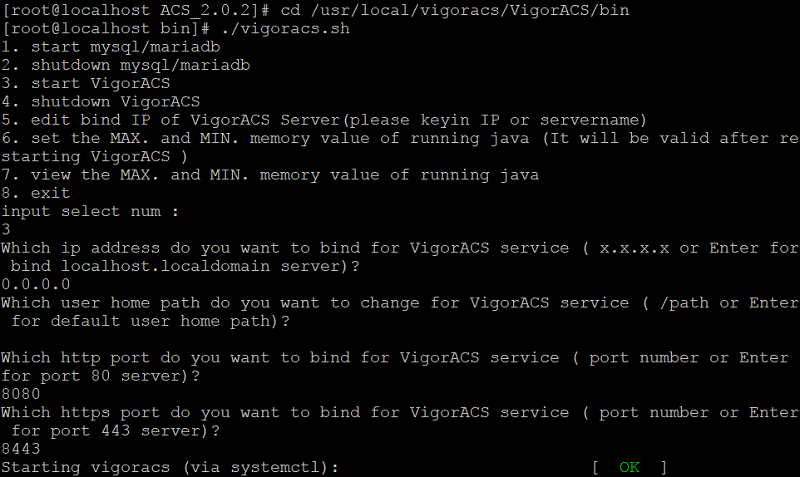
Task: Click the 0.0.0.0 bind address entry
Action: point(36,284)
